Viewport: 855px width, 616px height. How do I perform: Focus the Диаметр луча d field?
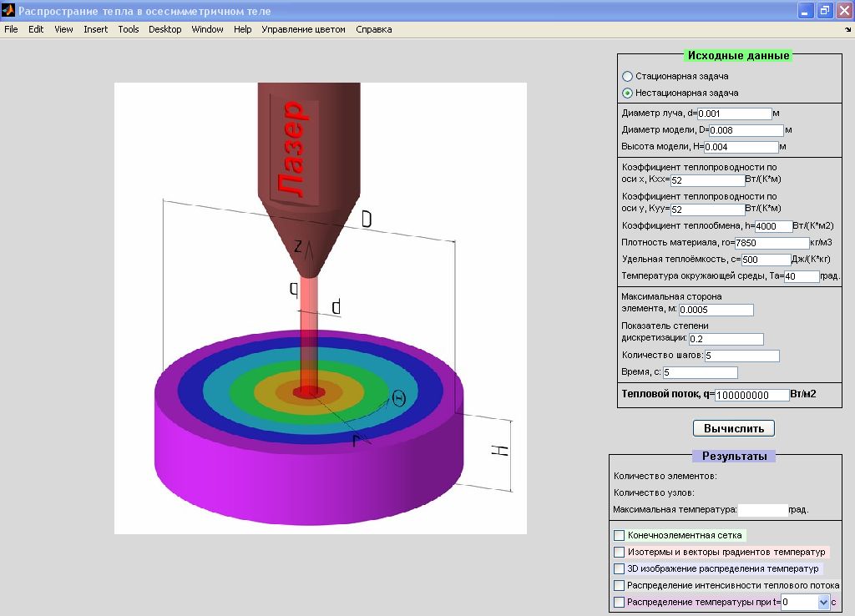(x=734, y=114)
